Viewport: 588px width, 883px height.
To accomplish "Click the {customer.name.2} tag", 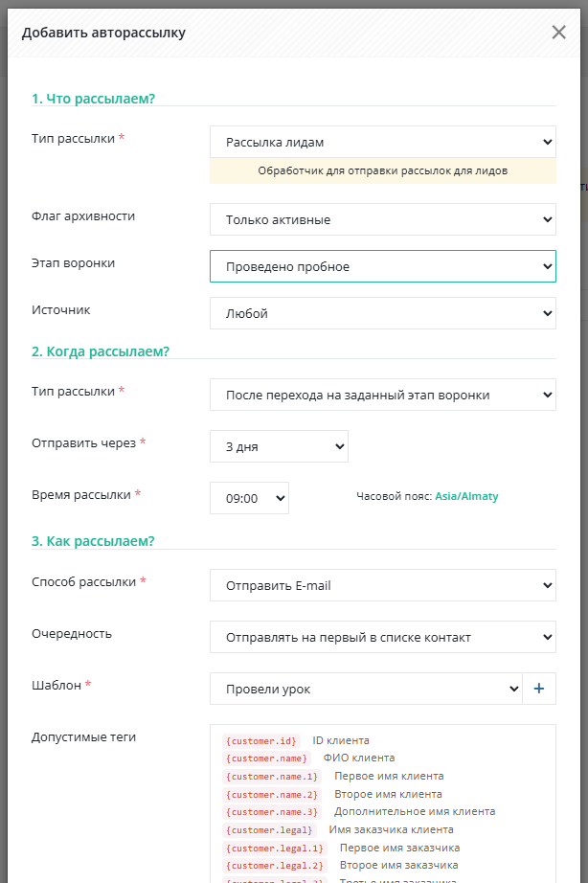I will pos(273,795).
